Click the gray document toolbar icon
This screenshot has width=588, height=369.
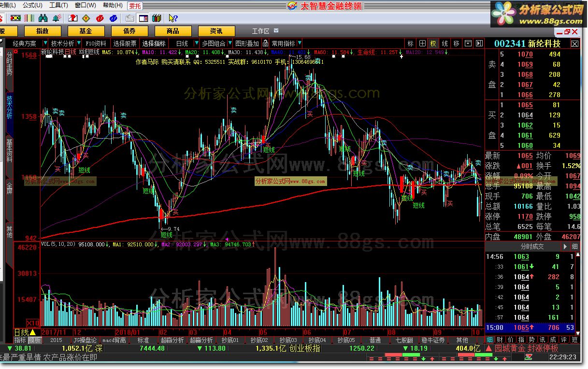(129, 18)
